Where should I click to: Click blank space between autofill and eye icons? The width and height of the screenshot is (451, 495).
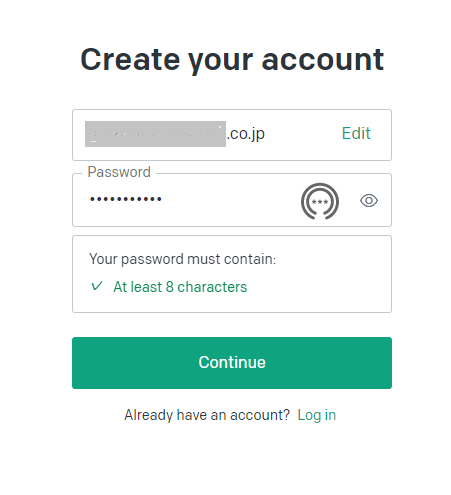click(349, 201)
